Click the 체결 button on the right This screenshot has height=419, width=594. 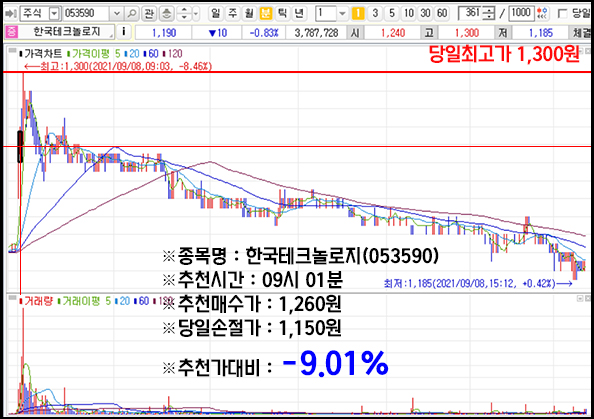pyautogui.click(x=581, y=33)
